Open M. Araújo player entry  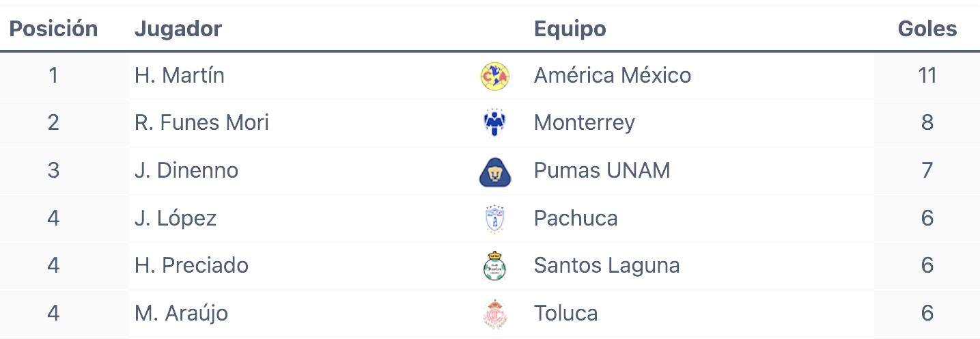[x=181, y=313]
